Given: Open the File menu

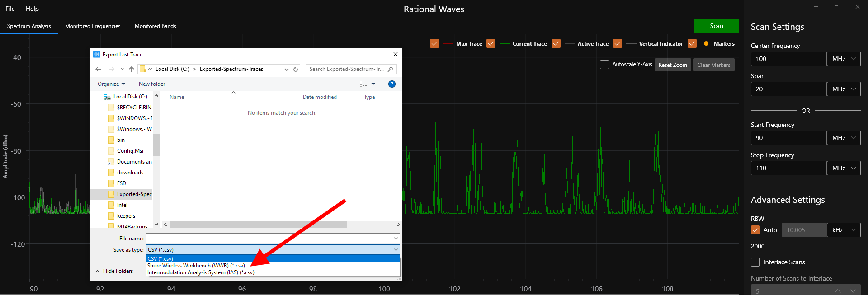Looking at the screenshot, I should [x=10, y=9].
